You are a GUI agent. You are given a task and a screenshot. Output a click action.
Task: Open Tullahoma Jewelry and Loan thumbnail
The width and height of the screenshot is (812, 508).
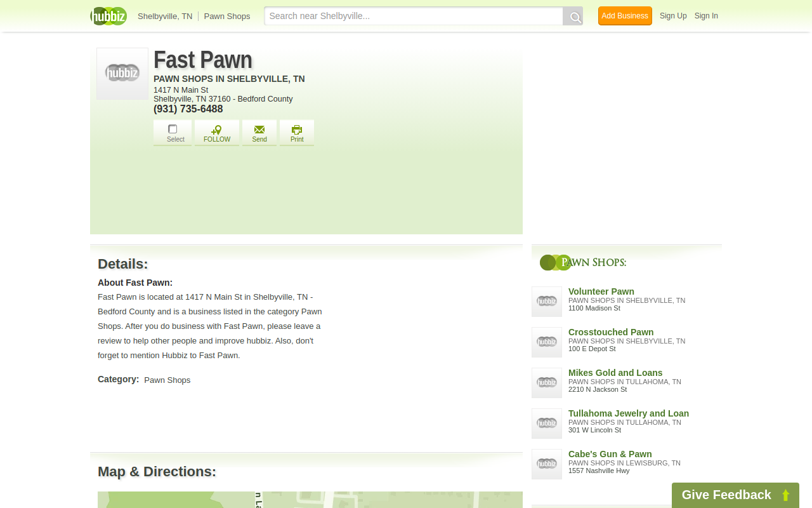(547, 424)
